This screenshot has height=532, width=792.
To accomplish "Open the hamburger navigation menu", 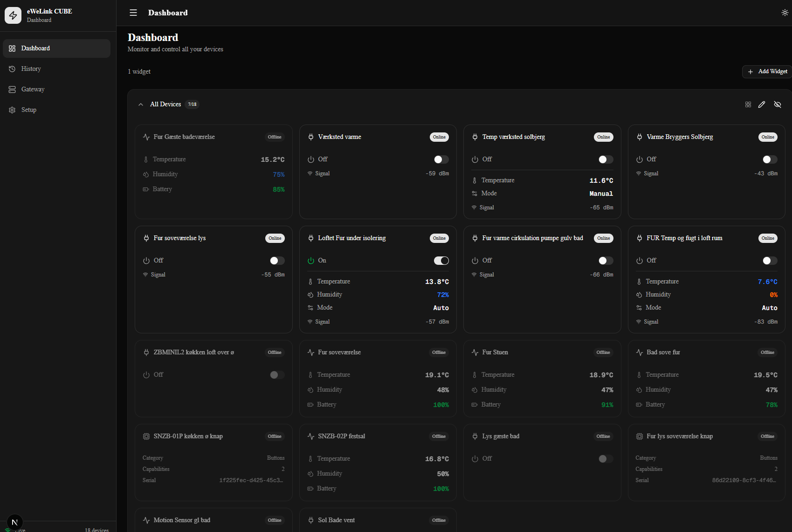I will (133, 13).
